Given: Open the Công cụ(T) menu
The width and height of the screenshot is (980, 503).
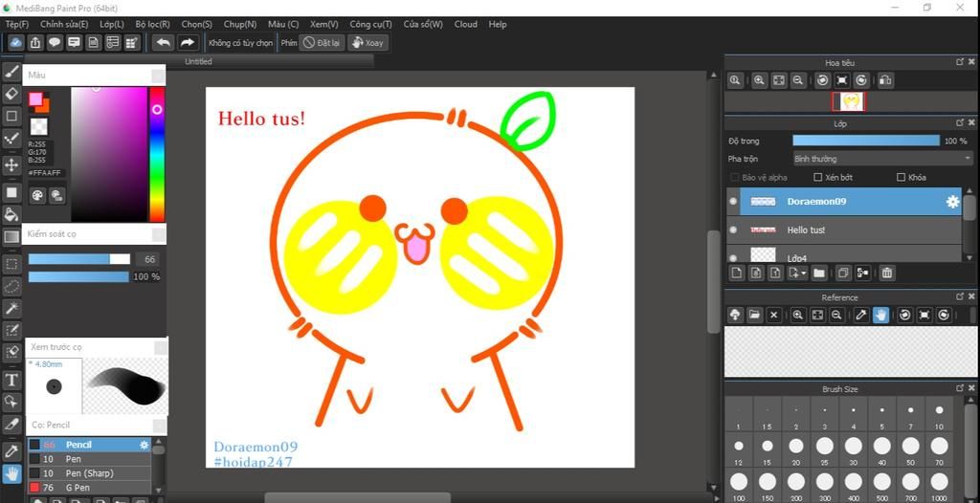Looking at the screenshot, I should 370,24.
